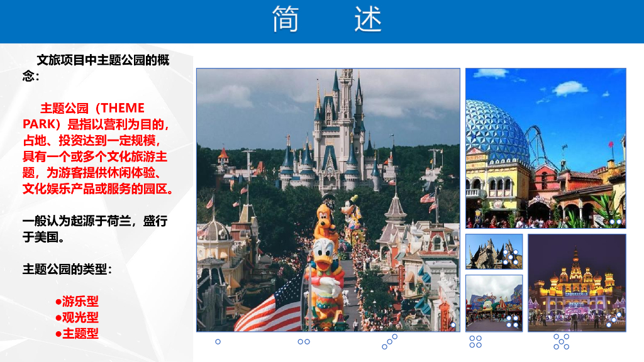Select the blue geodesic dome park photo

click(546, 148)
